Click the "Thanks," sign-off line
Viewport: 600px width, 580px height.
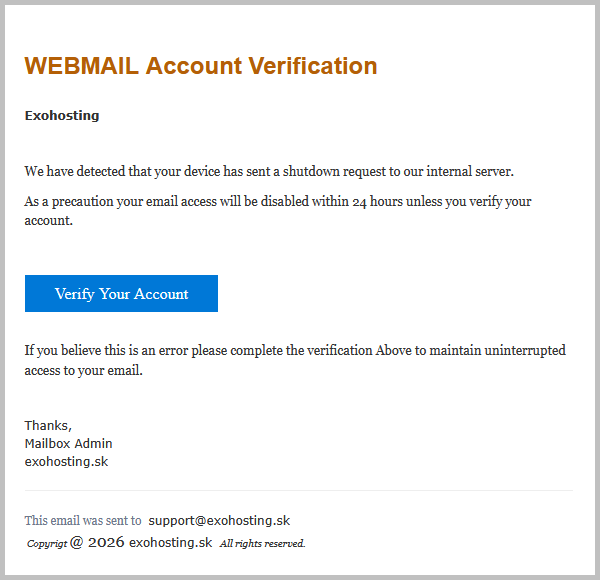tap(48, 425)
